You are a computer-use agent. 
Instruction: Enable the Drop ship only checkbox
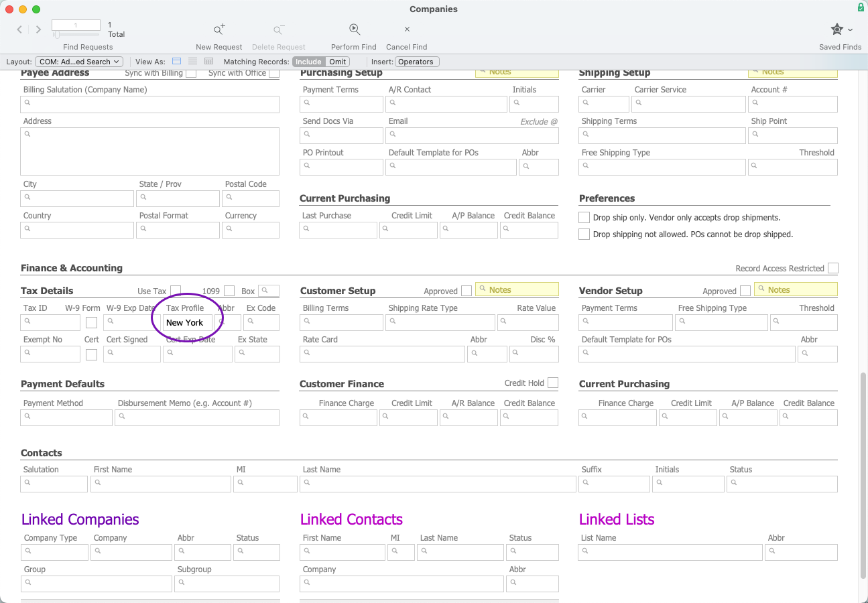(x=584, y=218)
